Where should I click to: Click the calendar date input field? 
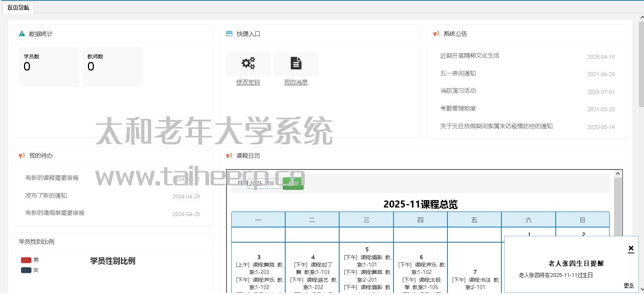pos(264,183)
